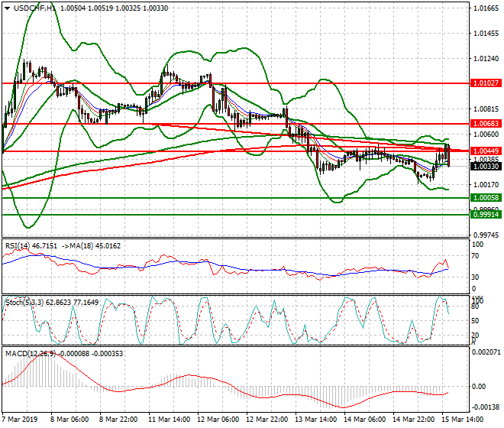
Task: Click the 1.01455 price scale value
Action: 486,33
